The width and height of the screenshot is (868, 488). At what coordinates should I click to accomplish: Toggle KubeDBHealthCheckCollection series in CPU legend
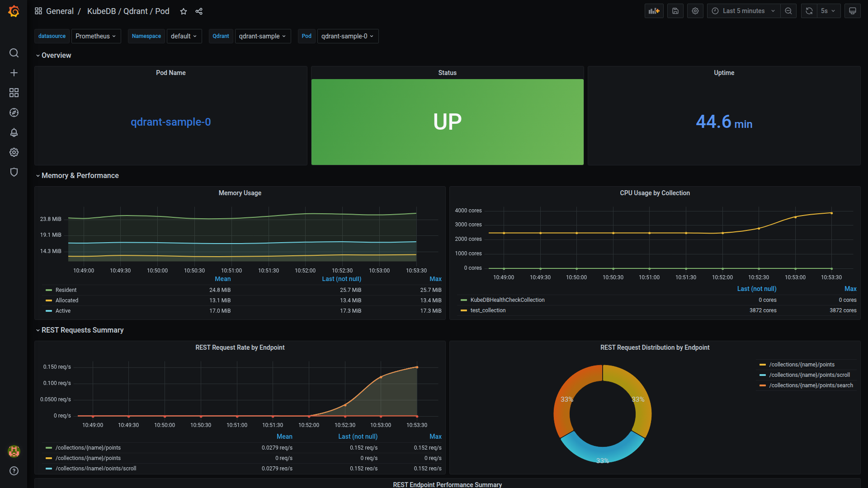point(508,300)
